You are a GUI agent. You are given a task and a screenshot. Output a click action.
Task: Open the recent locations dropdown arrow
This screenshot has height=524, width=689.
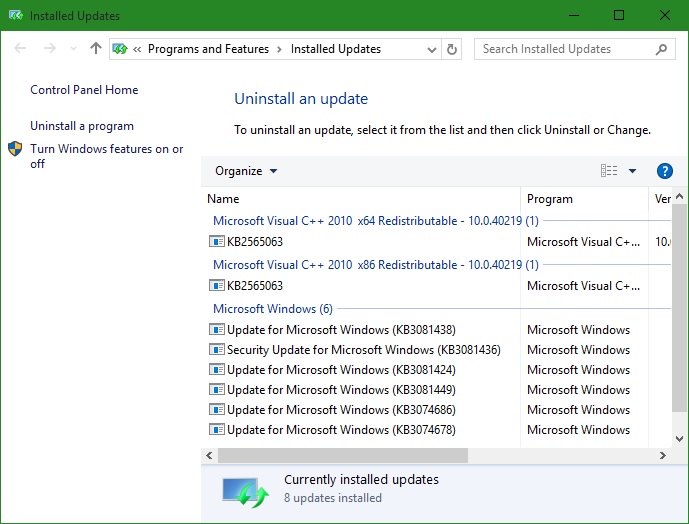click(x=73, y=49)
